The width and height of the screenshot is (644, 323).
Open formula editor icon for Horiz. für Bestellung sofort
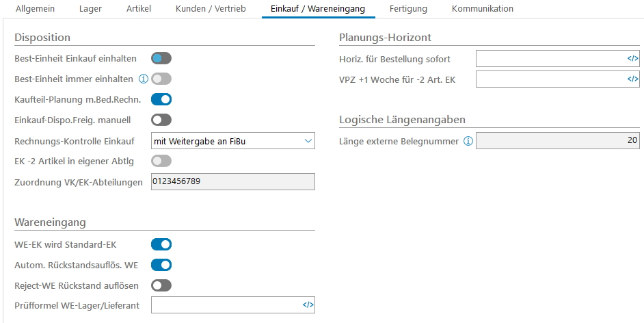[x=632, y=59]
